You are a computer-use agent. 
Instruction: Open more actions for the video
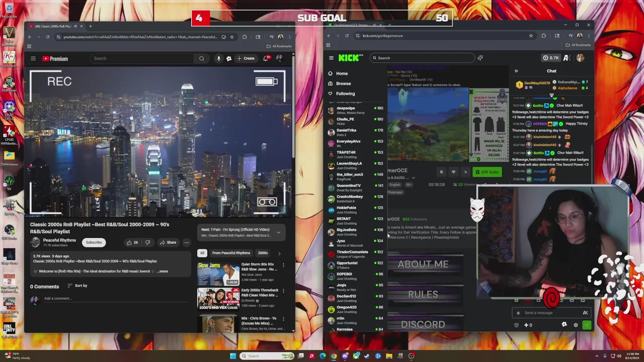(186, 242)
